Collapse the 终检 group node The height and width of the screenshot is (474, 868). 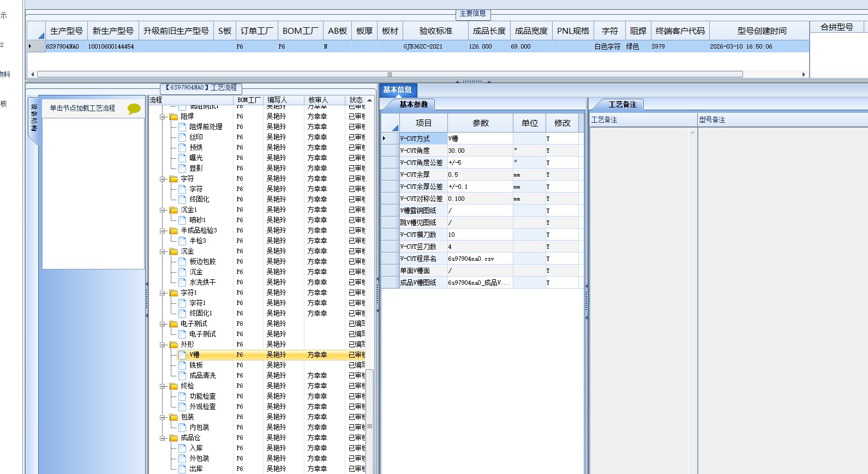pyautogui.click(x=163, y=386)
